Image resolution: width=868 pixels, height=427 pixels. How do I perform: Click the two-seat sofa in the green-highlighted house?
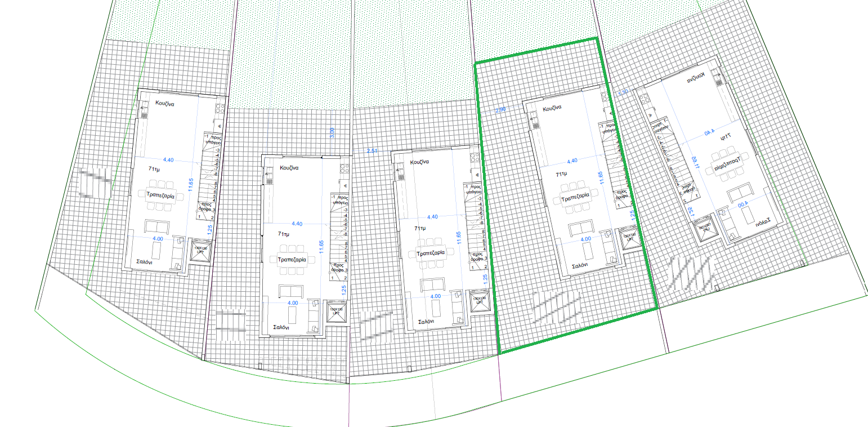point(580,229)
